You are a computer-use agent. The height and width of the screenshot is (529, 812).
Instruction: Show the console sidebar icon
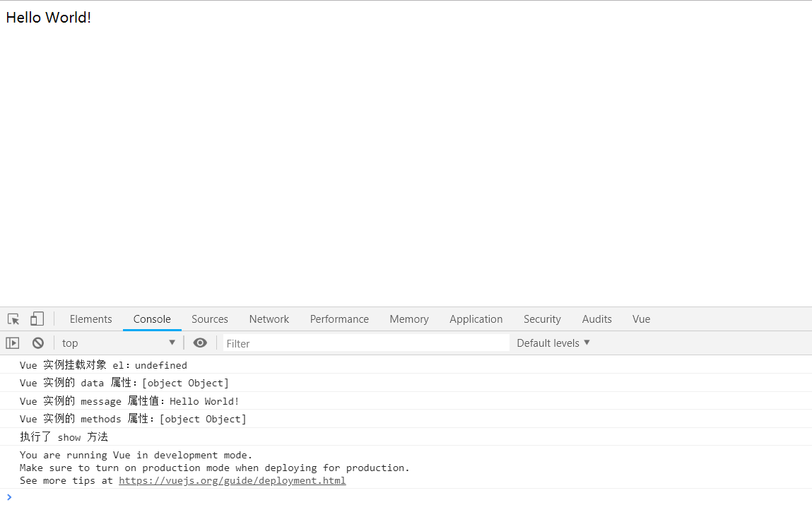[13, 343]
